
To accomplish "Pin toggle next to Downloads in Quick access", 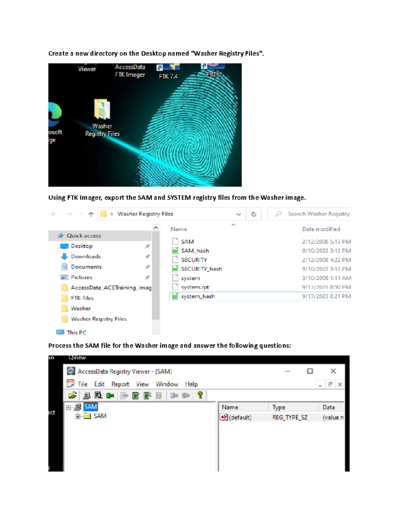I will (147, 256).
